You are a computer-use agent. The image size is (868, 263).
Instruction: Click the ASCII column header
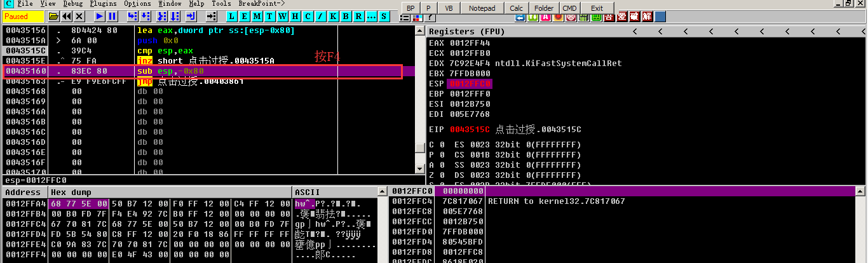[335, 192]
